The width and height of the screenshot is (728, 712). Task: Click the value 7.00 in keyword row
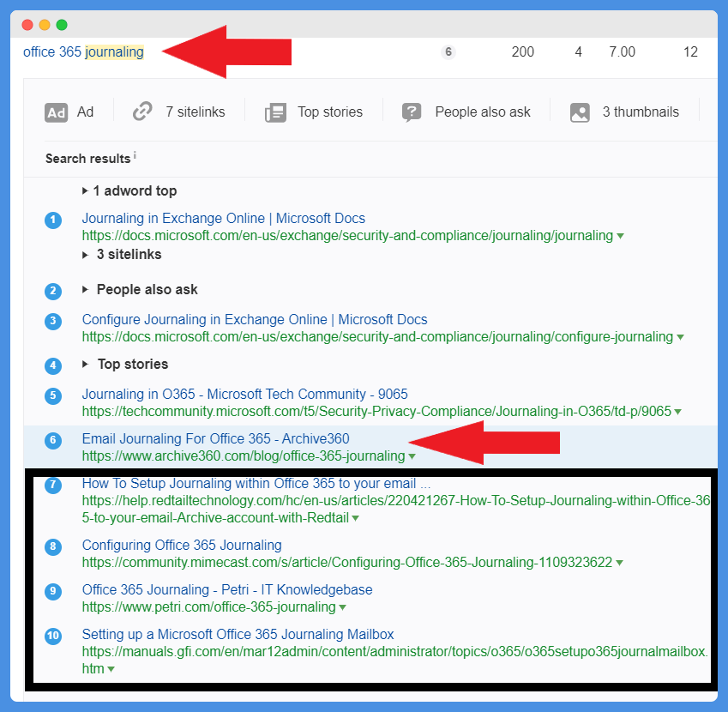[x=623, y=52]
